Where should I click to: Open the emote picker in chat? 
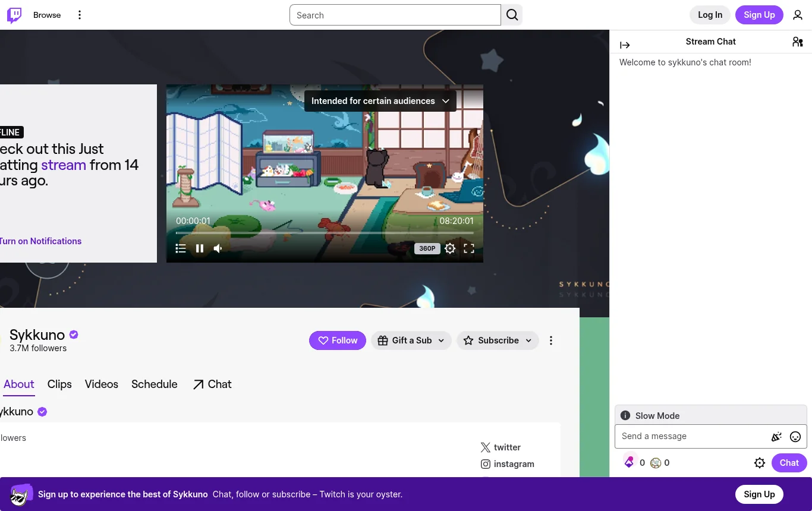[795, 437]
